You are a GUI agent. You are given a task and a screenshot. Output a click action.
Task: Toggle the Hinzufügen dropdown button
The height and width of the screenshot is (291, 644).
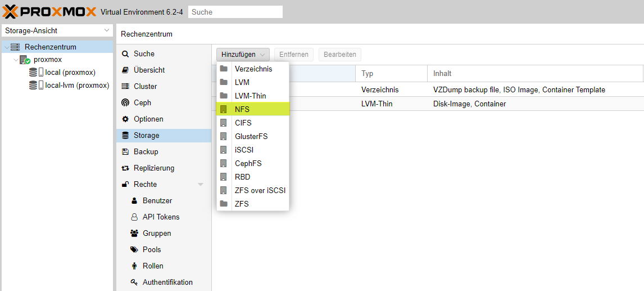click(243, 55)
